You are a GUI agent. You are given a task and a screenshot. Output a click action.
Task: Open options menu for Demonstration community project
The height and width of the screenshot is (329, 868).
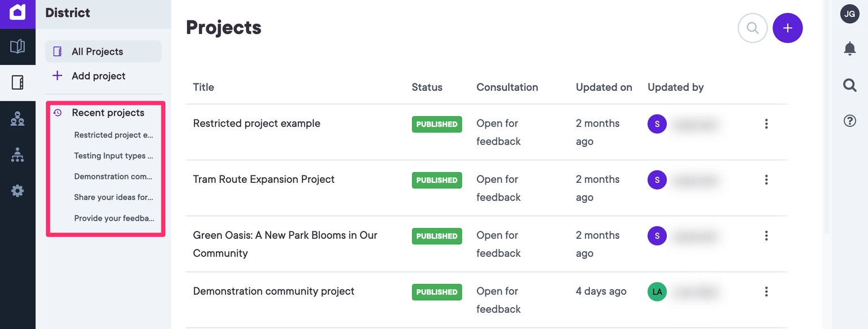pyautogui.click(x=766, y=292)
